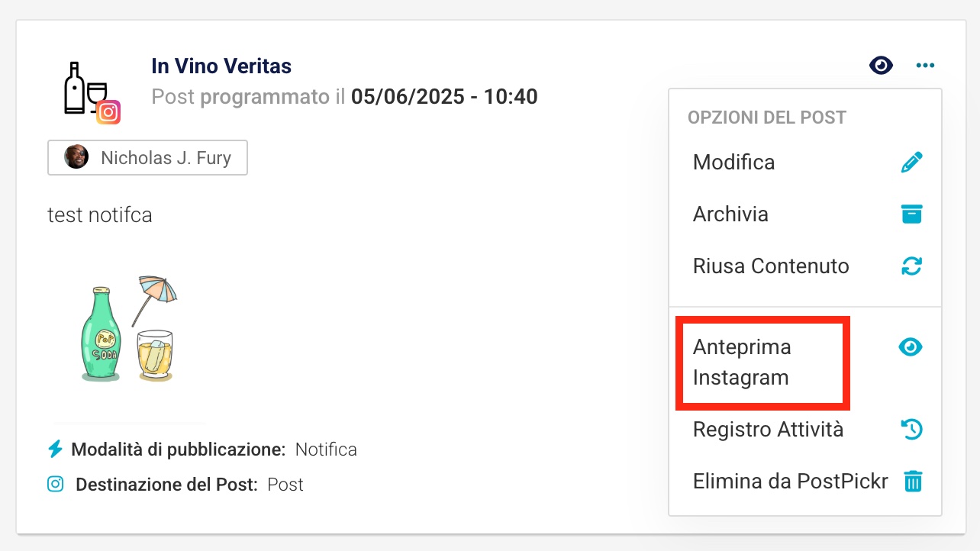Click the In Vino Veritas bottle logo

(x=85, y=88)
